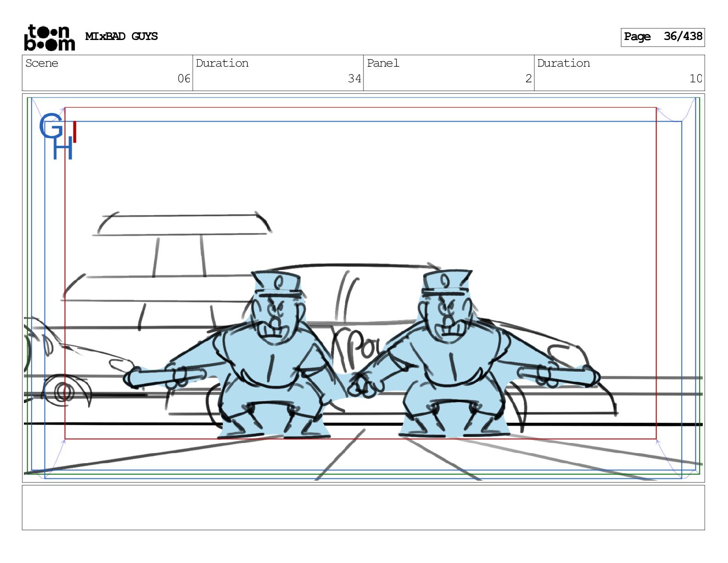Image resolution: width=728 pixels, height=563 pixels.
Task: Select scene number '06' value
Action: point(184,79)
